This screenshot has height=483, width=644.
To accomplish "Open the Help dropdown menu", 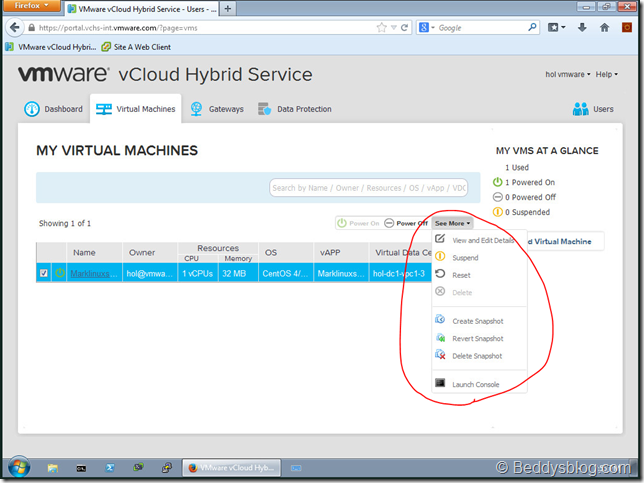I will coord(607,74).
